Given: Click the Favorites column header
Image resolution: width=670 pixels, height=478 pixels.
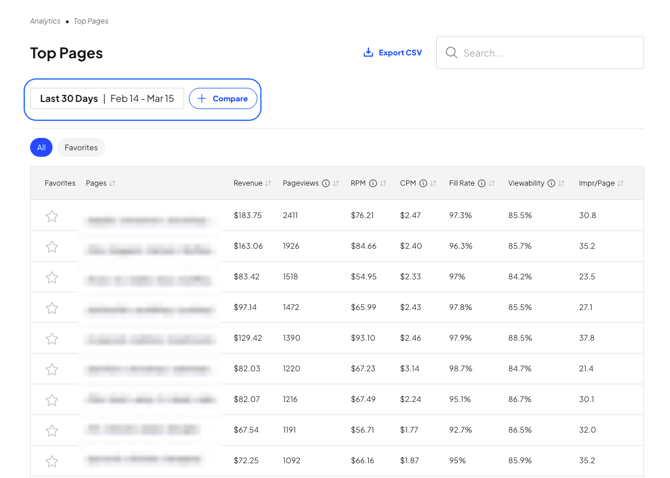Looking at the screenshot, I should coord(60,183).
